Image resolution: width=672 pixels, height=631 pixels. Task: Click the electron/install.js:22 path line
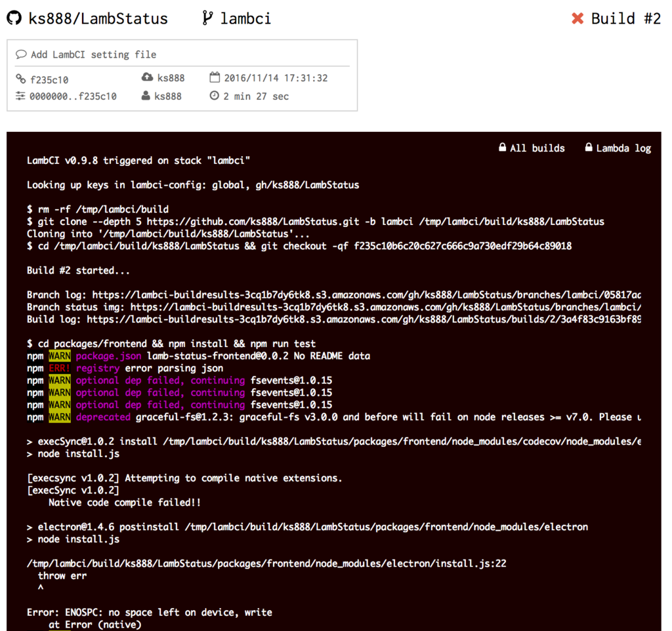266,563
